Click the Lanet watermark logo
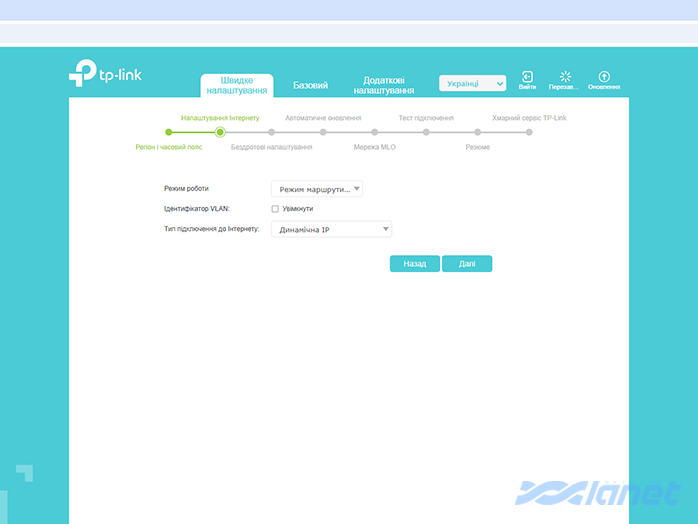This screenshot has width=698, height=524. pyautogui.click(x=598, y=493)
